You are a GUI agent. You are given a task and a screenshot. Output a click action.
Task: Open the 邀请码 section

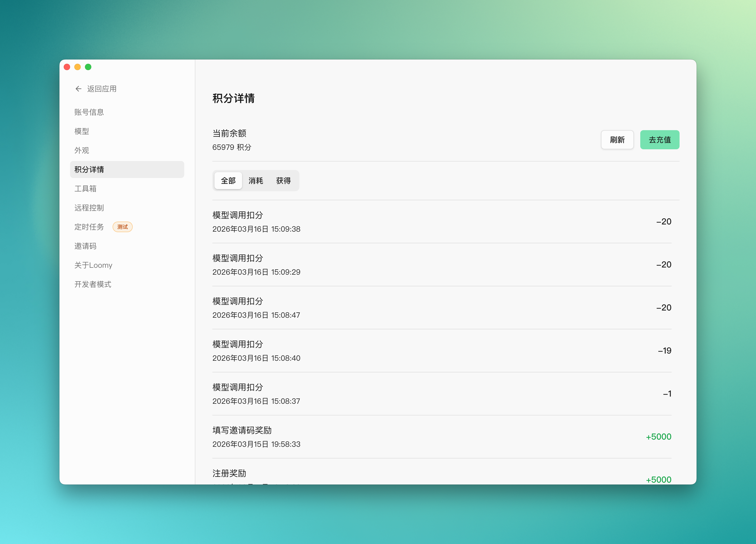tap(85, 246)
